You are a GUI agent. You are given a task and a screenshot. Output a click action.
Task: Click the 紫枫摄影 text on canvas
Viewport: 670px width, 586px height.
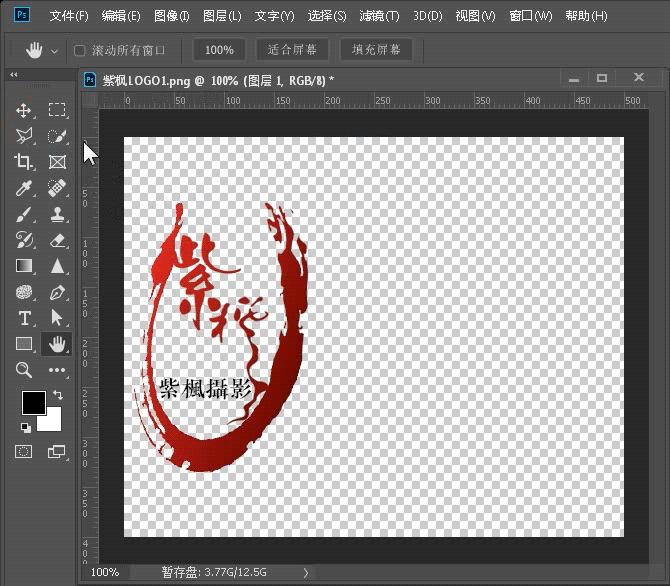click(206, 389)
